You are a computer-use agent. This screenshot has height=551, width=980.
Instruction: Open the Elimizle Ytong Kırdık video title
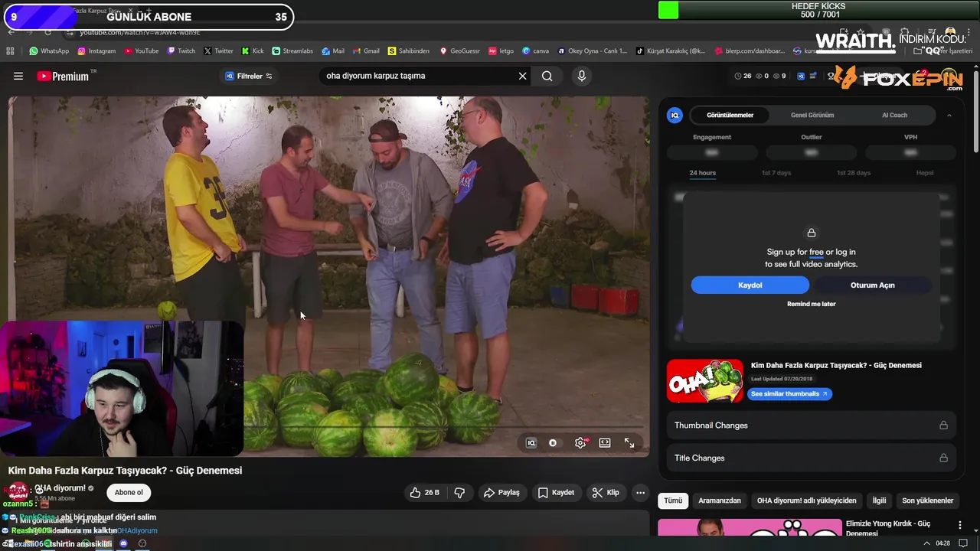click(888, 528)
